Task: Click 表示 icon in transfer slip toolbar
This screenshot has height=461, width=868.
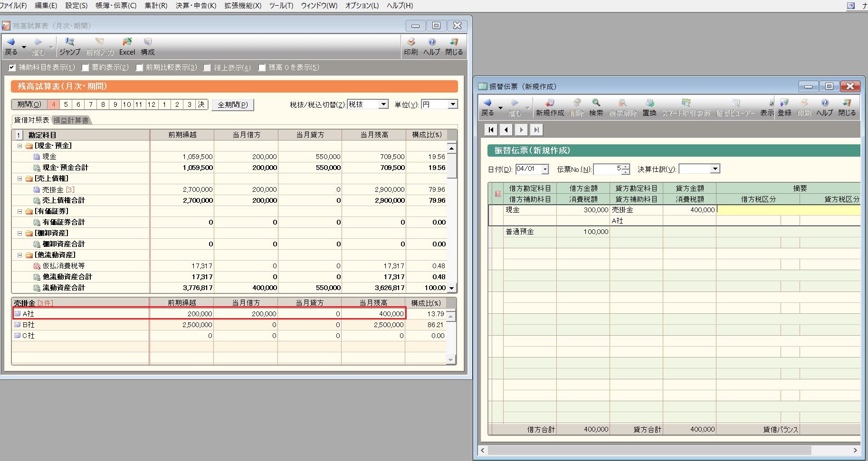Action: 767,107
